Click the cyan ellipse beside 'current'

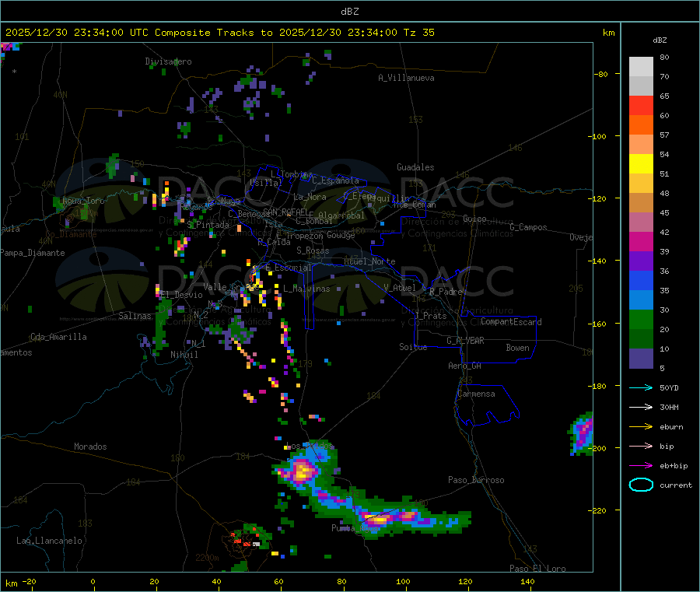[x=641, y=485]
